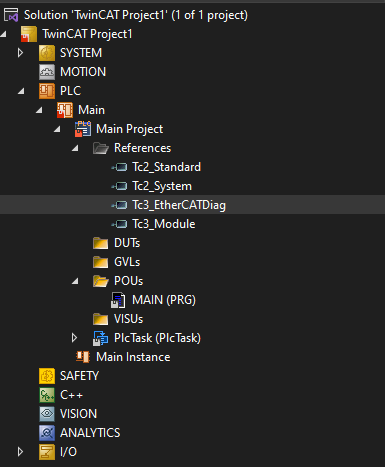Select the Main label under PLC
The height and width of the screenshot is (467, 385).
click(x=91, y=110)
